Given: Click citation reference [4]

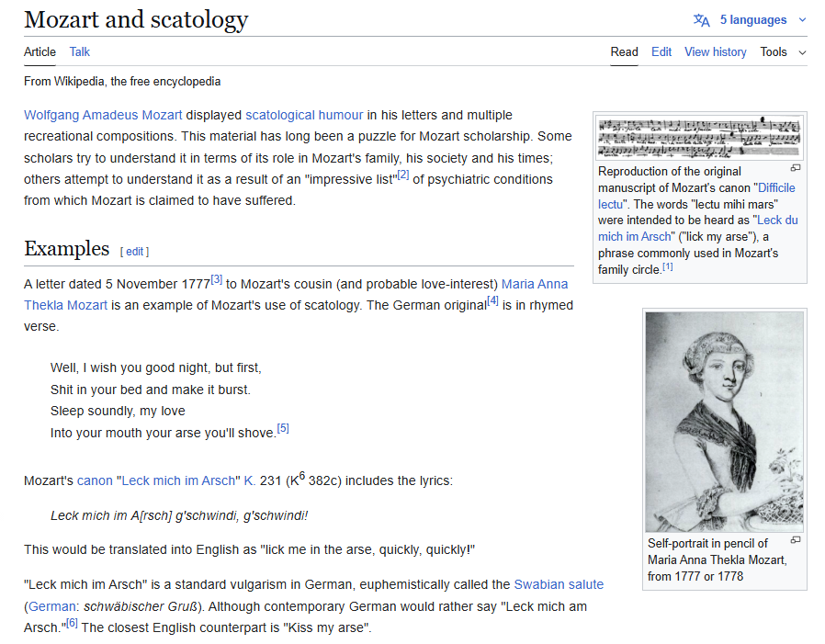Looking at the screenshot, I should (x=492, y=300).
